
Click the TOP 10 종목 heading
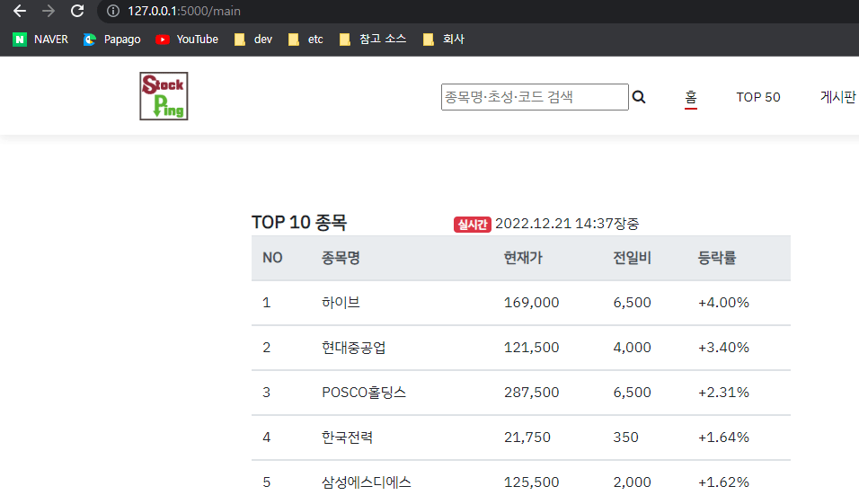pyautogui.click(x=299, y=223)
